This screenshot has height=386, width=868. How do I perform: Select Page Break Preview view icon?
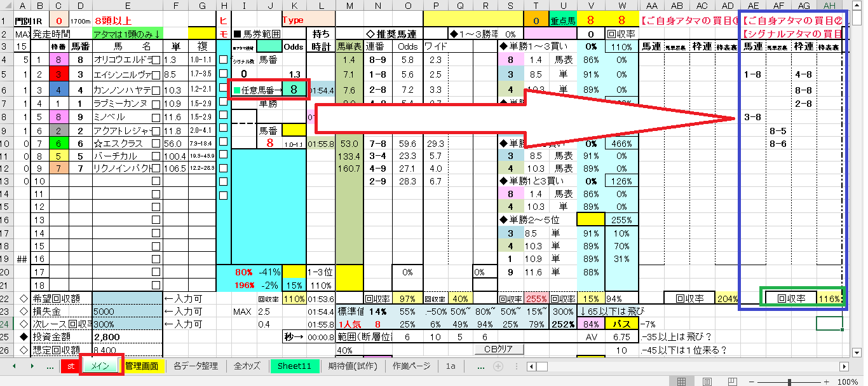(731, 382)
